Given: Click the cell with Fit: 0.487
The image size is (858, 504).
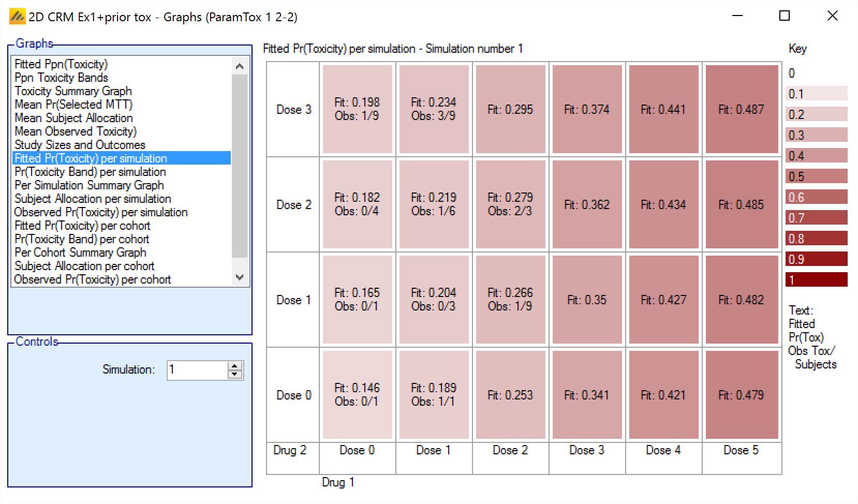Looking at the screenshot, I should 741,109.
